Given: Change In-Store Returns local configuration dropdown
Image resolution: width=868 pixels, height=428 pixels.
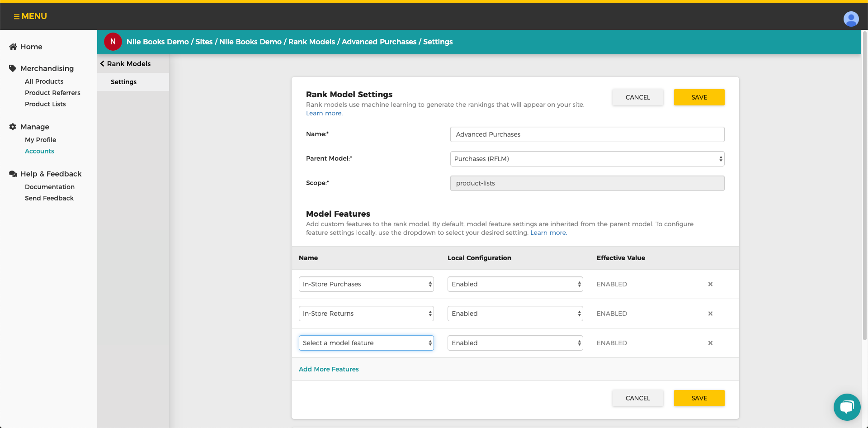Looking at the screenshot, I should coord(515,314).
